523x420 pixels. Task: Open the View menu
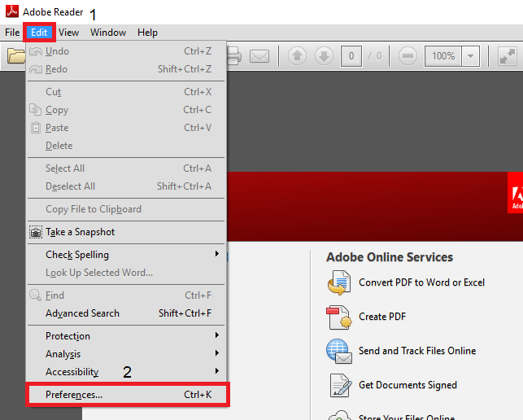pos(68,33)
